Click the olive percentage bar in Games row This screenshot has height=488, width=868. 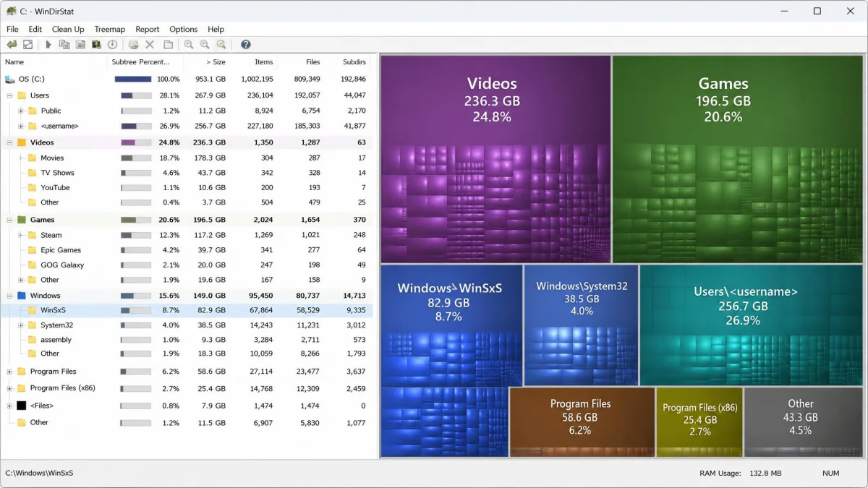136,220
